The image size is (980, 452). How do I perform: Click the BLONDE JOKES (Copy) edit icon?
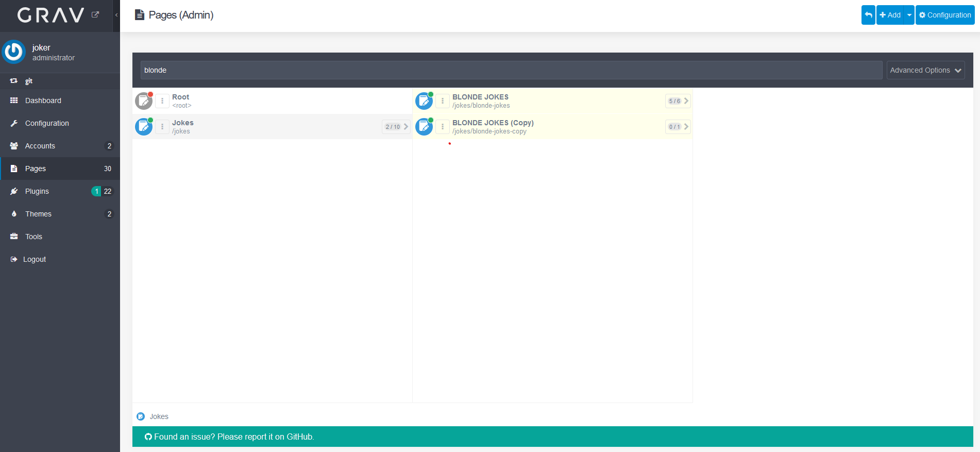pos(424,127)
